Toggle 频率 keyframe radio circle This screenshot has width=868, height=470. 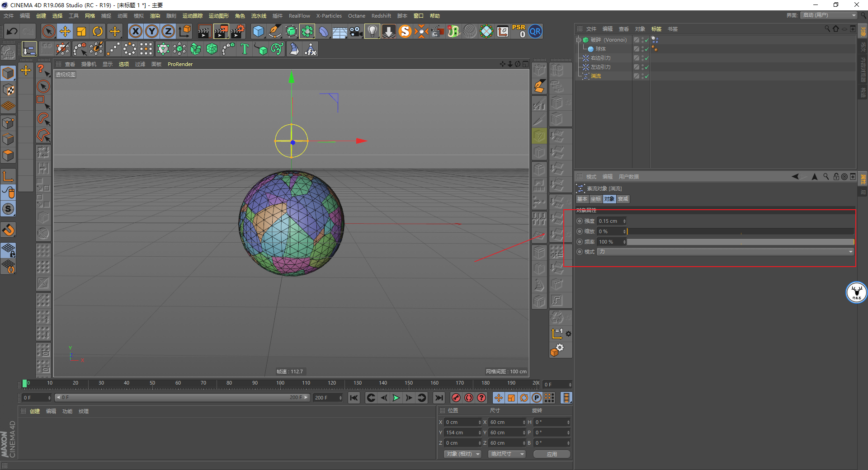pos(580,242)
